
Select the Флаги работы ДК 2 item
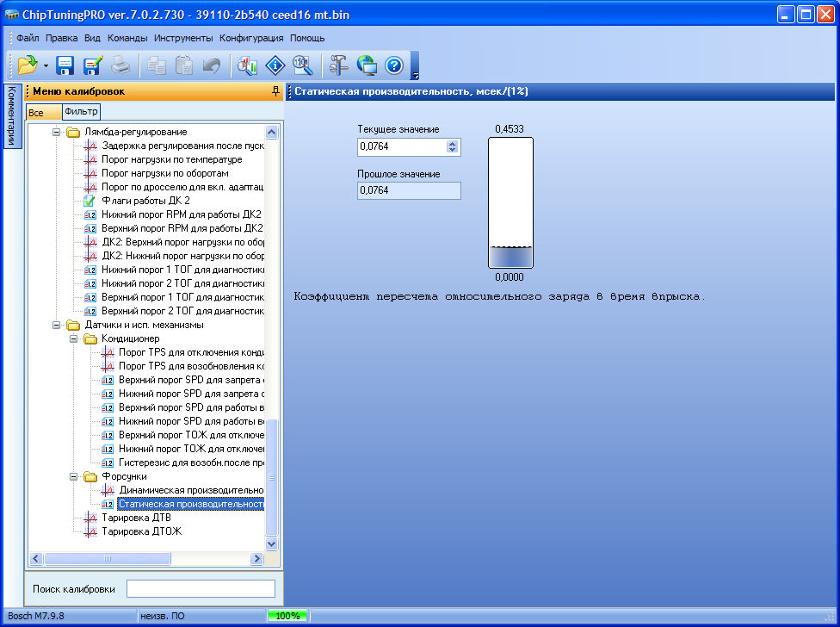click(x=145, y=201)
